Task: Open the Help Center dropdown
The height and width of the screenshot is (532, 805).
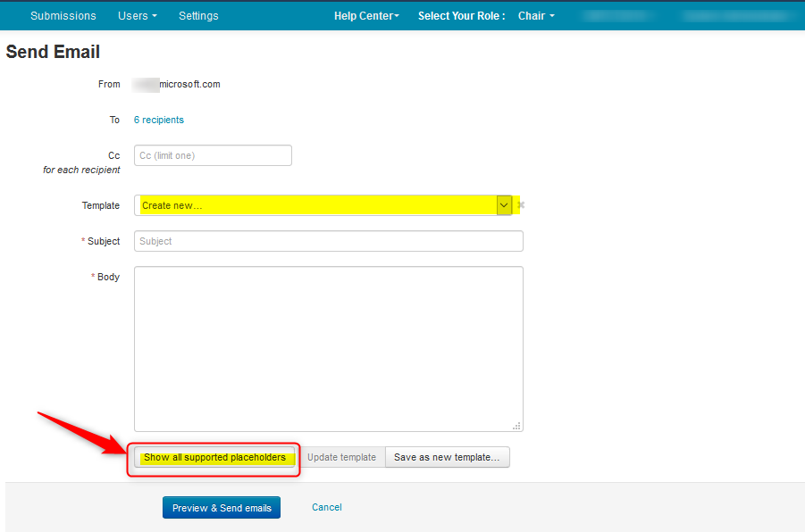Action: click(366, 16)
